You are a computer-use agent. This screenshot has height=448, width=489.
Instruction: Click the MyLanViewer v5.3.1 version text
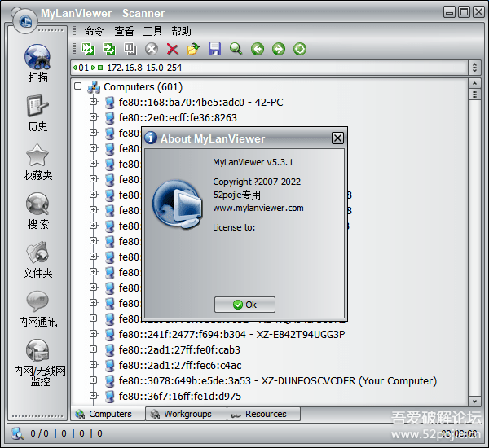pos(253,162)
